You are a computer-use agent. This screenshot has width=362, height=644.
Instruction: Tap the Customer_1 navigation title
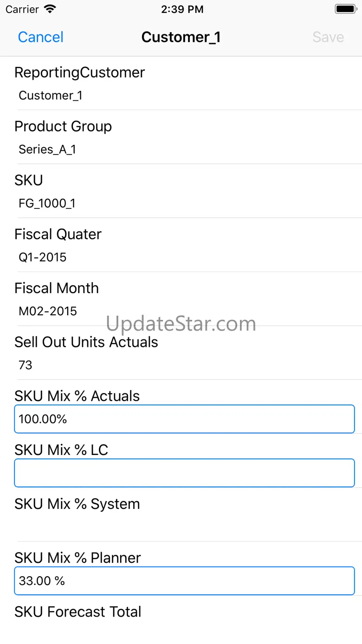tap(181, 37)
